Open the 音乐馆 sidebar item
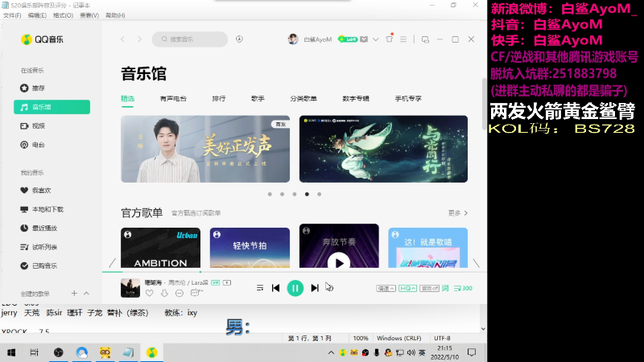This screenshot has height=362, width=644. pyautogui.click(x=52, y=107)
